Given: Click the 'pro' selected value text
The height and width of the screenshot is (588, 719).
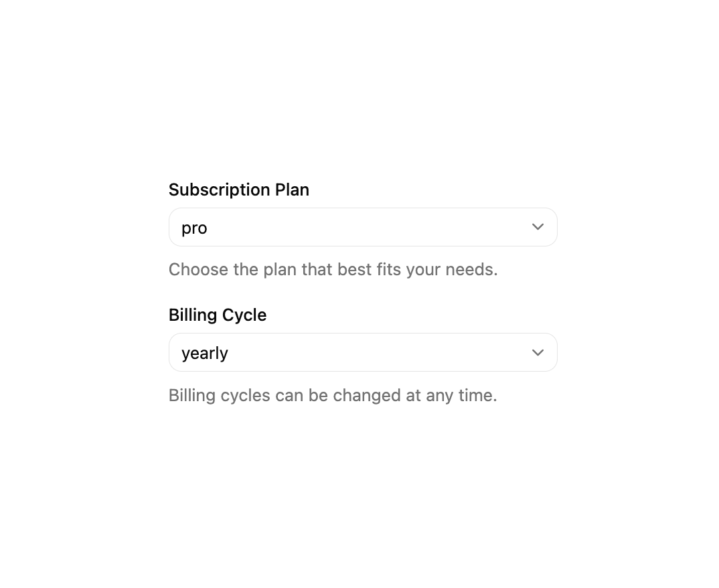Looking at the screenshot, I should pyautogui.click(x=194, y=228).
